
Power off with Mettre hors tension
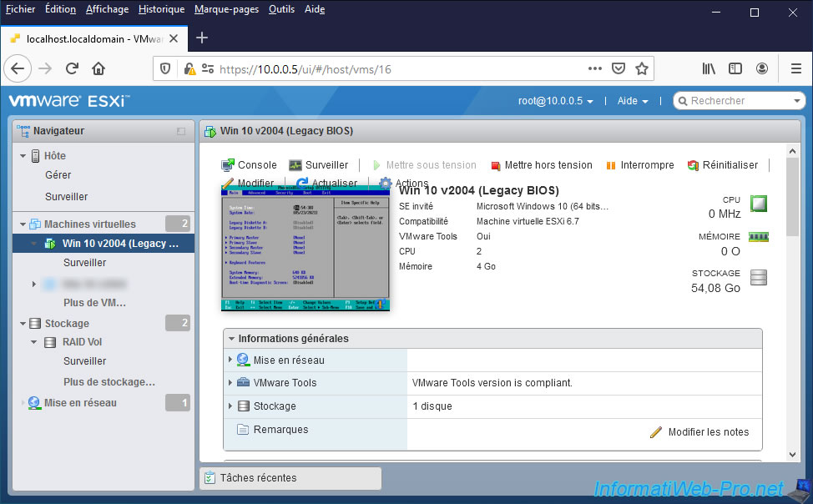point(542,165)
